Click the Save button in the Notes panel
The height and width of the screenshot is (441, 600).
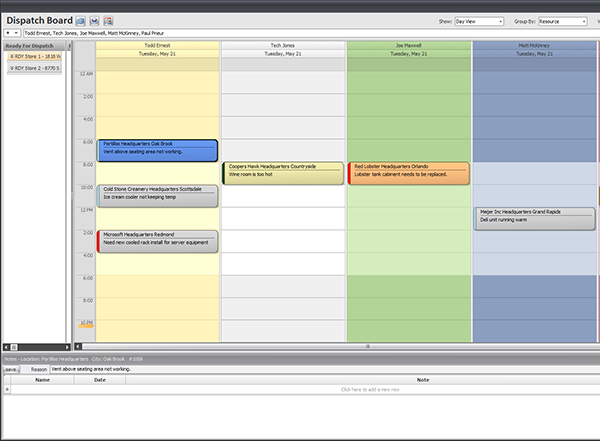tap(11, 369)
